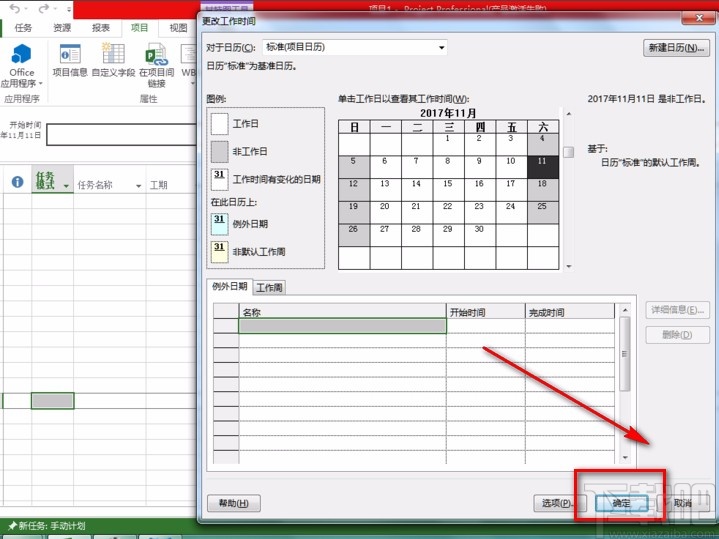Click the 非默认工作周 legend swatch
This screenshot has width=719, height=539.
219,251
